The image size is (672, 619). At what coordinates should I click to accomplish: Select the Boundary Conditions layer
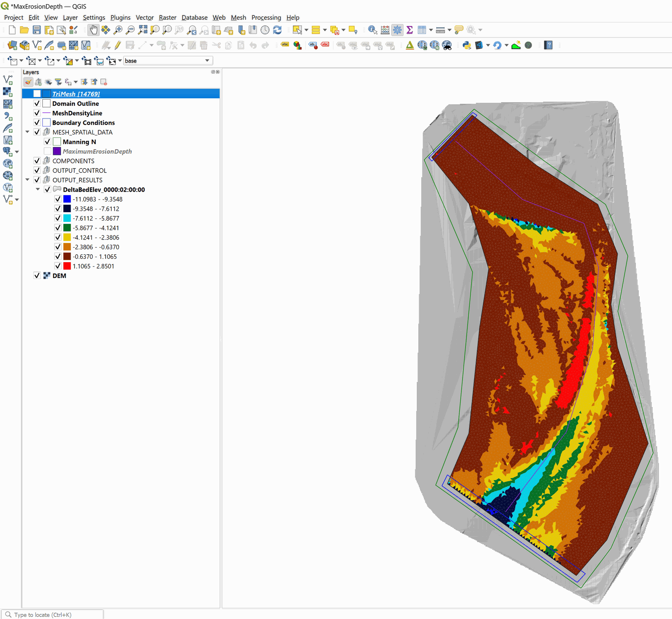tap(83, 123)
